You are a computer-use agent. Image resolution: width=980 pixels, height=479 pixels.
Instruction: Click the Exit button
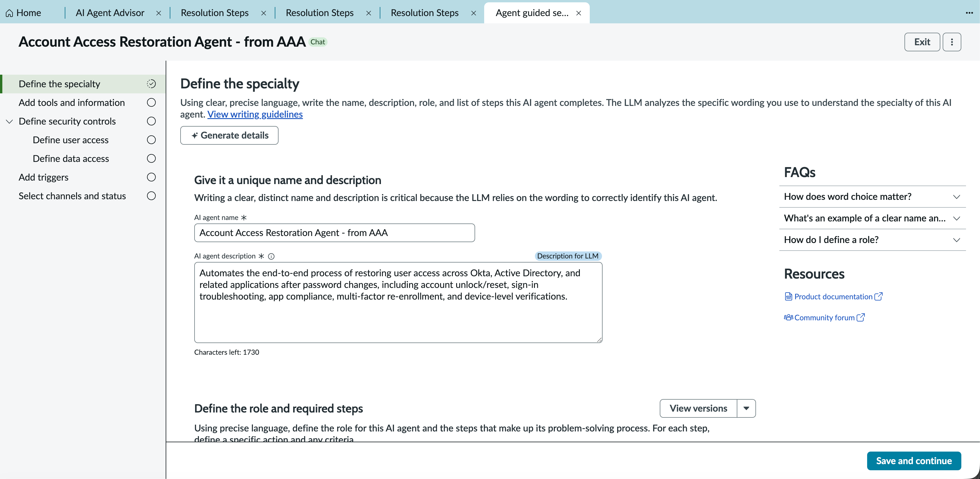(x=922, y=42)
